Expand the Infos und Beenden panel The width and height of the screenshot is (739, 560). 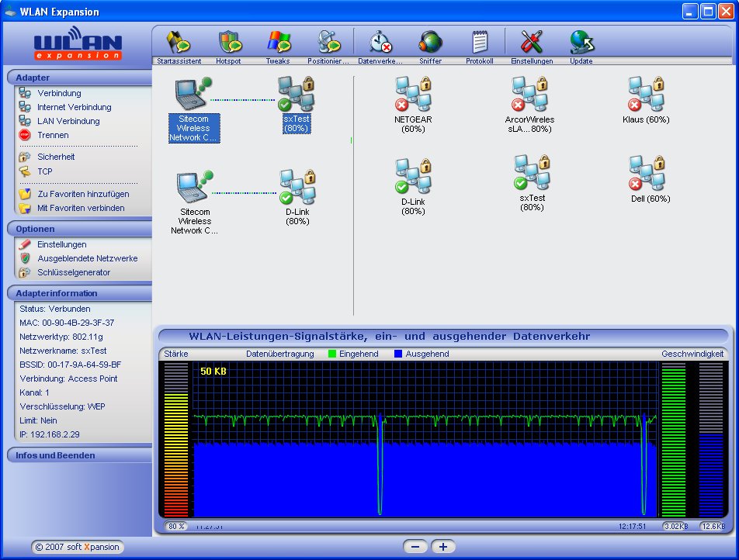coord(80,455)
